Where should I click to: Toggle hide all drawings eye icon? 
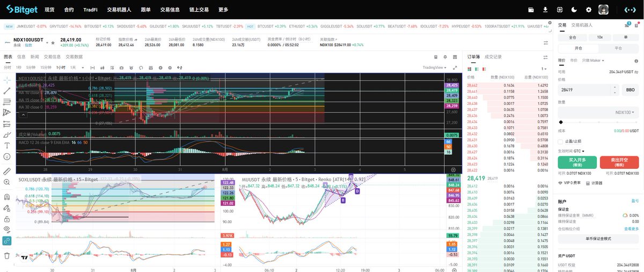[7, 229]
